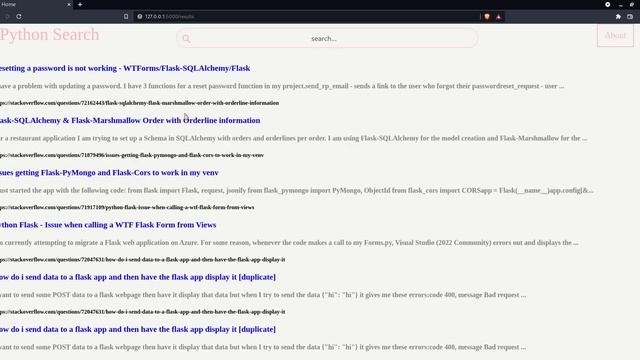Click snippet about restaurant application Schema

click(293, 138)
